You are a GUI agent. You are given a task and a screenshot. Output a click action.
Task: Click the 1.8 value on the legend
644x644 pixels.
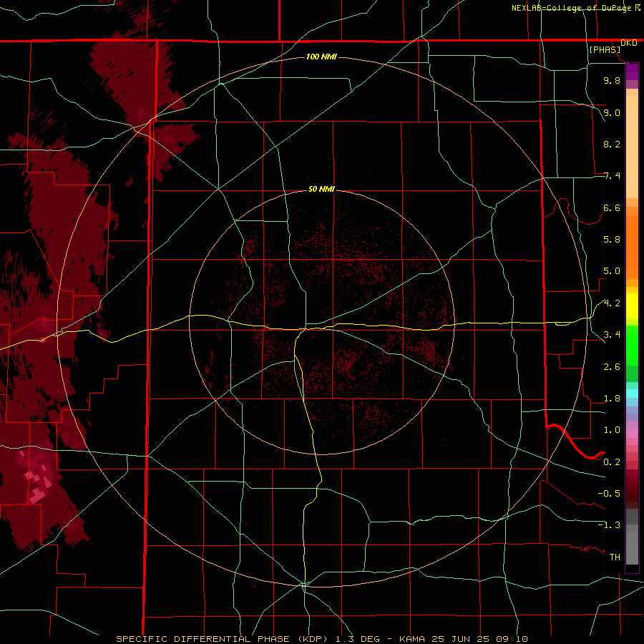pyautogui.click(x=612, y=399)
